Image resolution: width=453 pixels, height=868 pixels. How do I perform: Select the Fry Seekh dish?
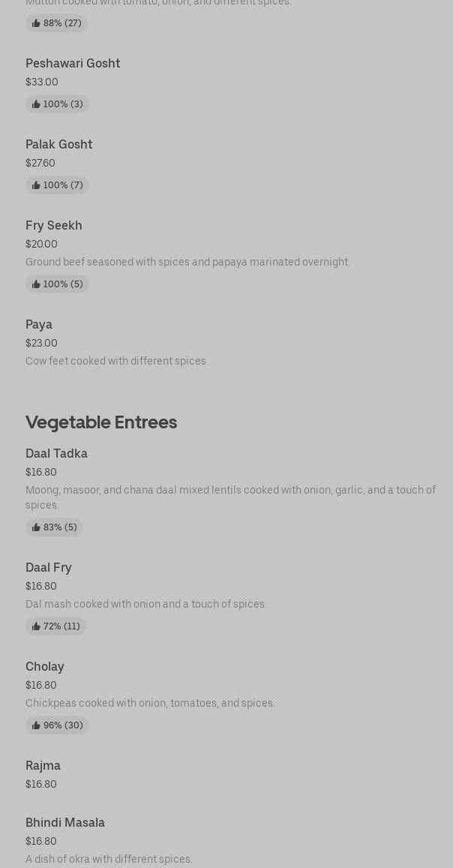[54, 226]
